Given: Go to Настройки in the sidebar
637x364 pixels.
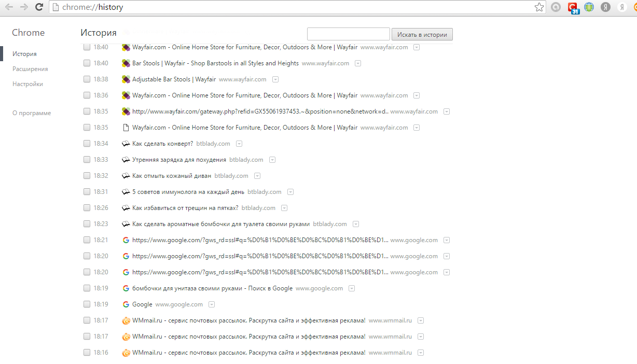Looking at the screenshot, I should pyautogui.click(x=27, y=84).
